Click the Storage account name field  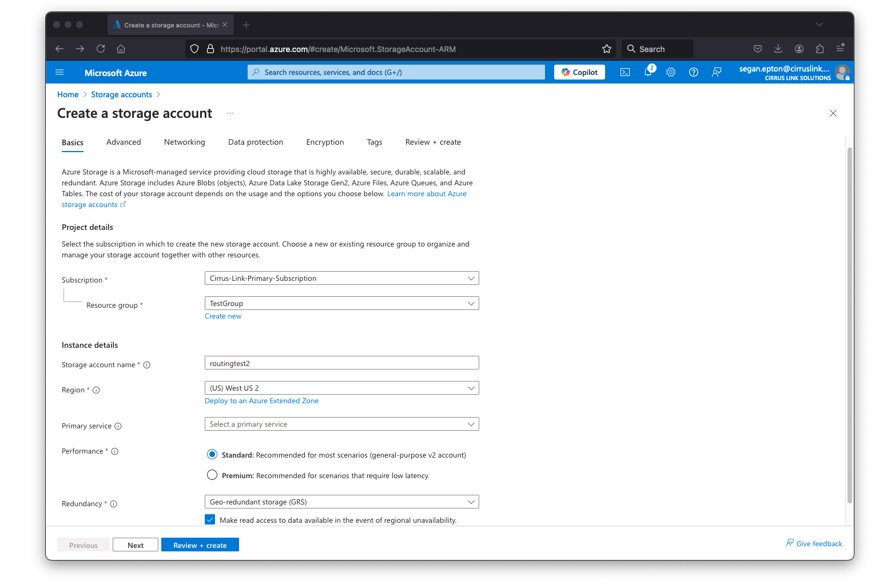[341, 363]
